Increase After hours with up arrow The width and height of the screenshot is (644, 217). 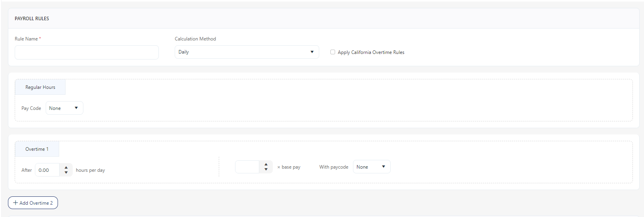point(66,167)
